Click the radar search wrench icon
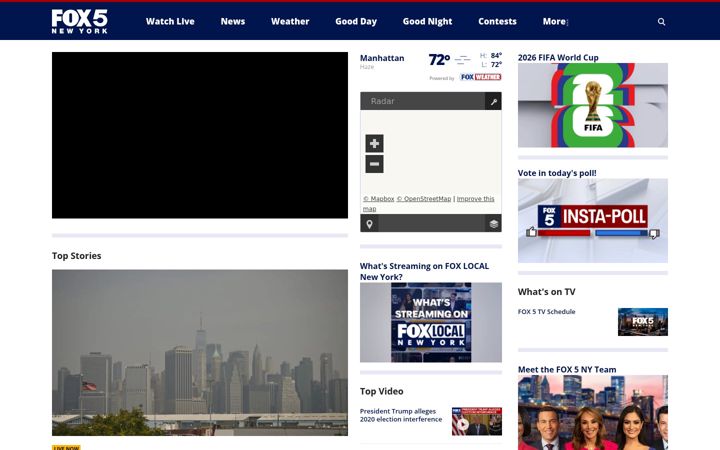 point(493,101)
